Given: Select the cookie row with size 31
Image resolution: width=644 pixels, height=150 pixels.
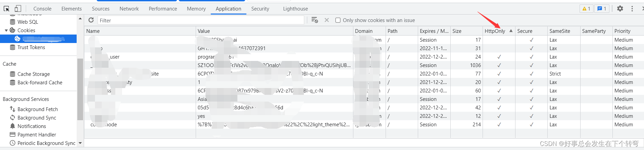Looking at the screenshot, I should click(364, 48).
